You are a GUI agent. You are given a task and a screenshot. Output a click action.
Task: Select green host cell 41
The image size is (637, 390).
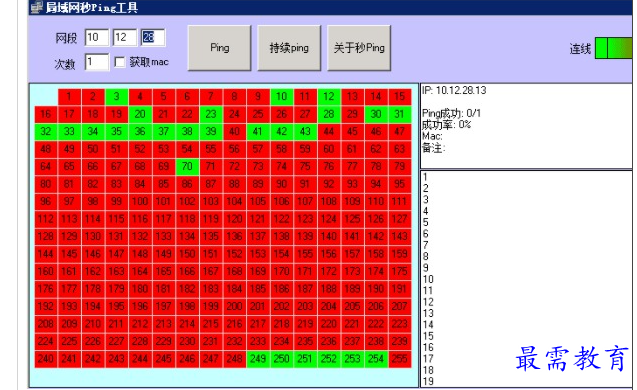click(258, 132)
